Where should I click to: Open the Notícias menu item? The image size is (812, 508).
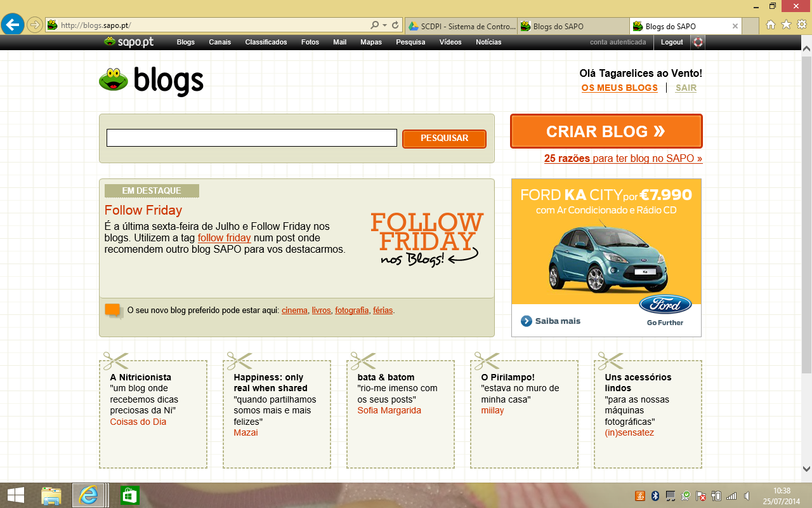coord(488,43)
